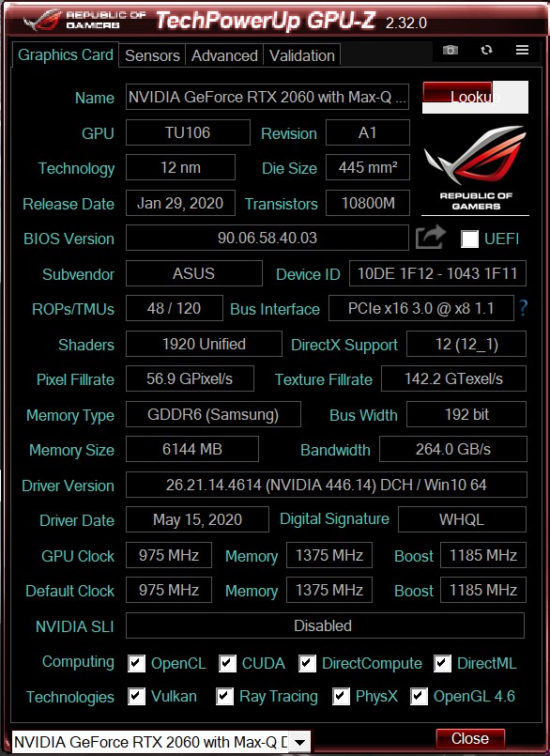
Task: Toggle the OpenCL checkbox
Action: pyautogui.click(x=136, y=663)
